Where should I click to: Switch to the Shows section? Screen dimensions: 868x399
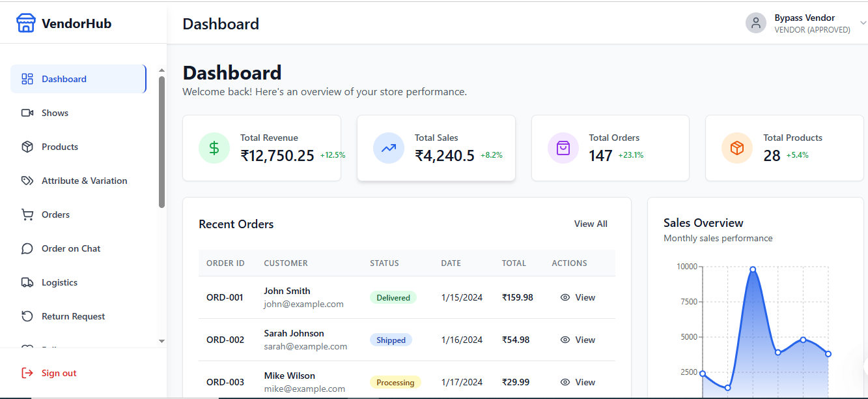point(55,112)
